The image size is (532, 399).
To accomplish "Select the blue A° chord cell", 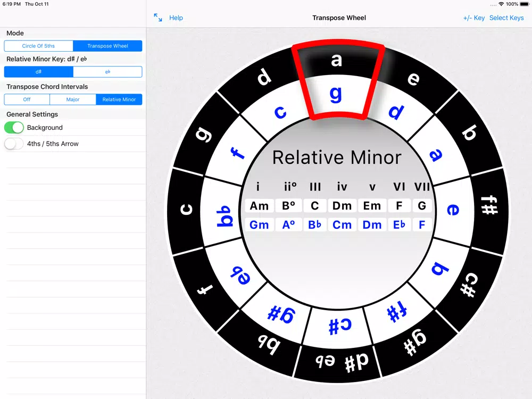I will pyautogui.click(x=288, y=225).
